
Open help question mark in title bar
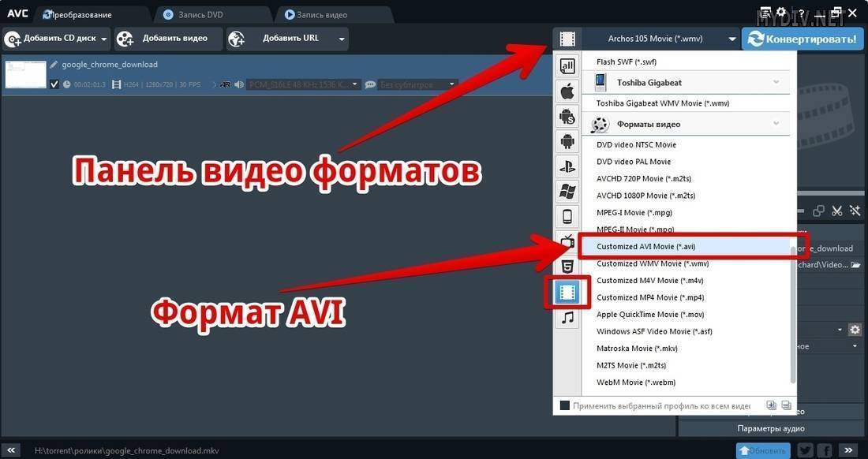[x=801, y=12]
